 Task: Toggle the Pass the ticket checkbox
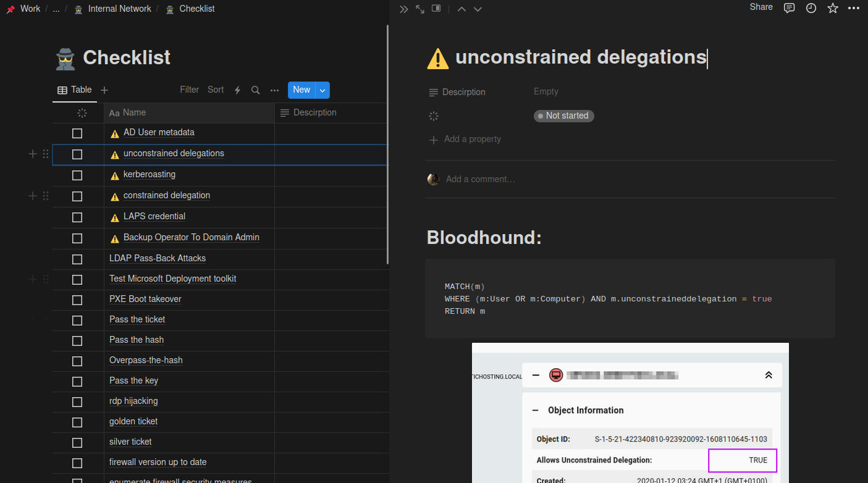(x=77, y=321)
